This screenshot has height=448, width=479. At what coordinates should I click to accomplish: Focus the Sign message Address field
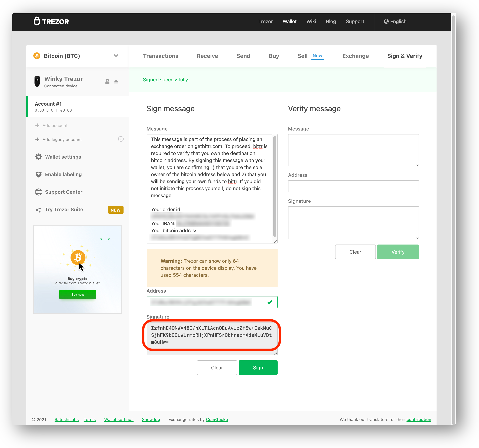point(212,302)
